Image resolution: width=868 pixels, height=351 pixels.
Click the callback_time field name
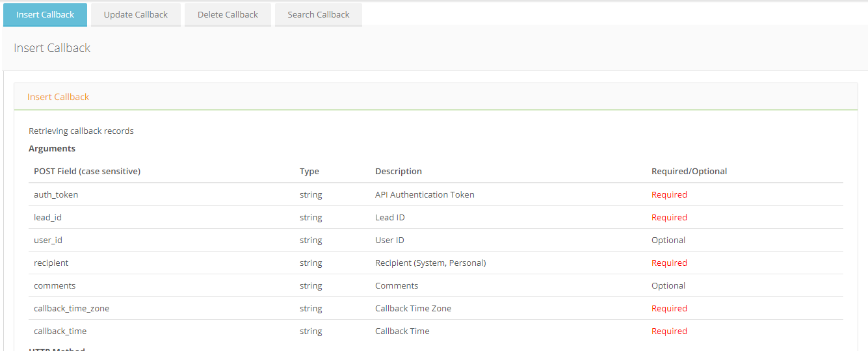(60, 331)
